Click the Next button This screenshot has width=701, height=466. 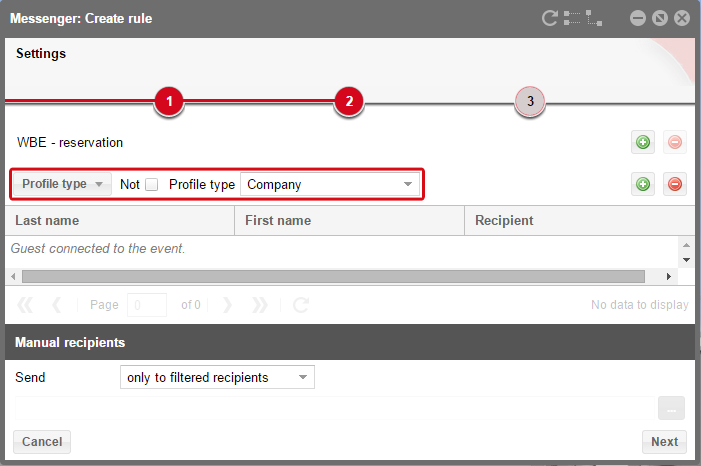coord(664,442)
